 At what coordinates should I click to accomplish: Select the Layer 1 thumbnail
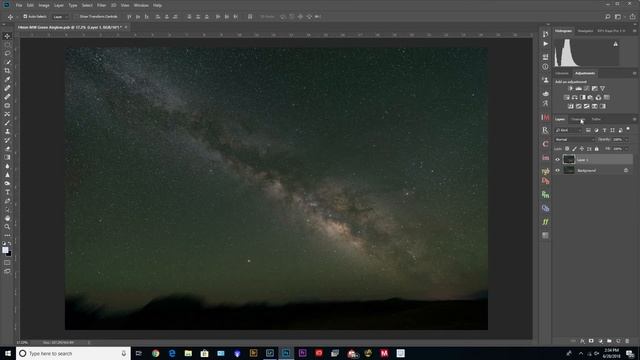(569, 160)
